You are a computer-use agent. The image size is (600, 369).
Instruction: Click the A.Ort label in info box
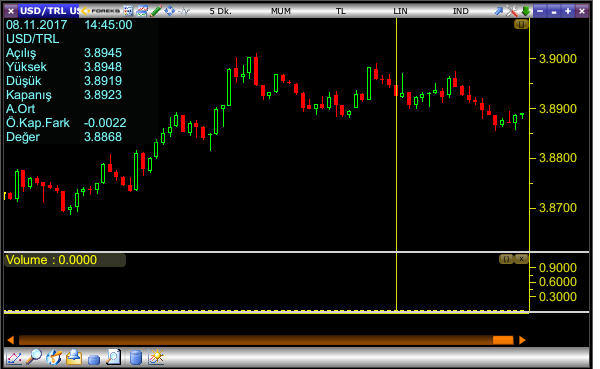pyautogui.click(x=21, y=109)
